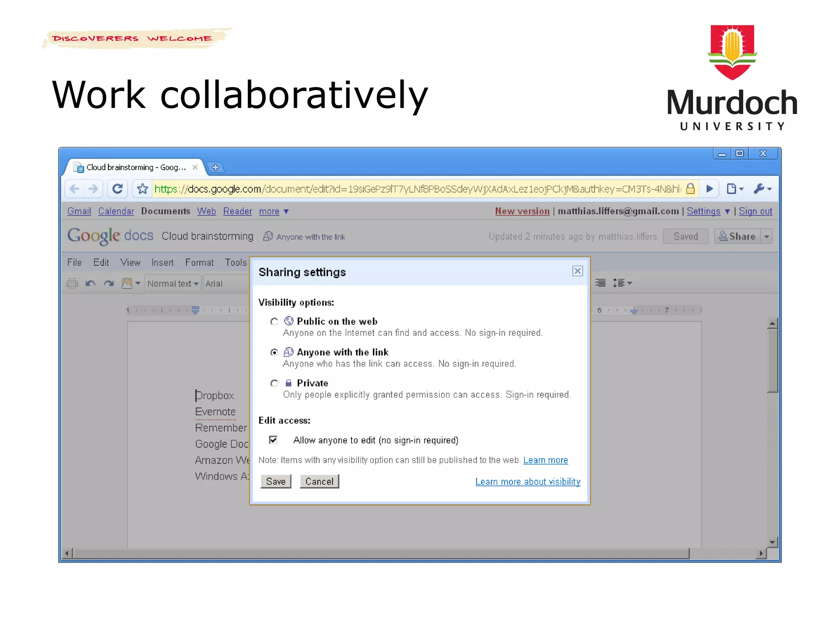
Task: Expand the Share button dropdown arrow
Action: pos(767,237)
